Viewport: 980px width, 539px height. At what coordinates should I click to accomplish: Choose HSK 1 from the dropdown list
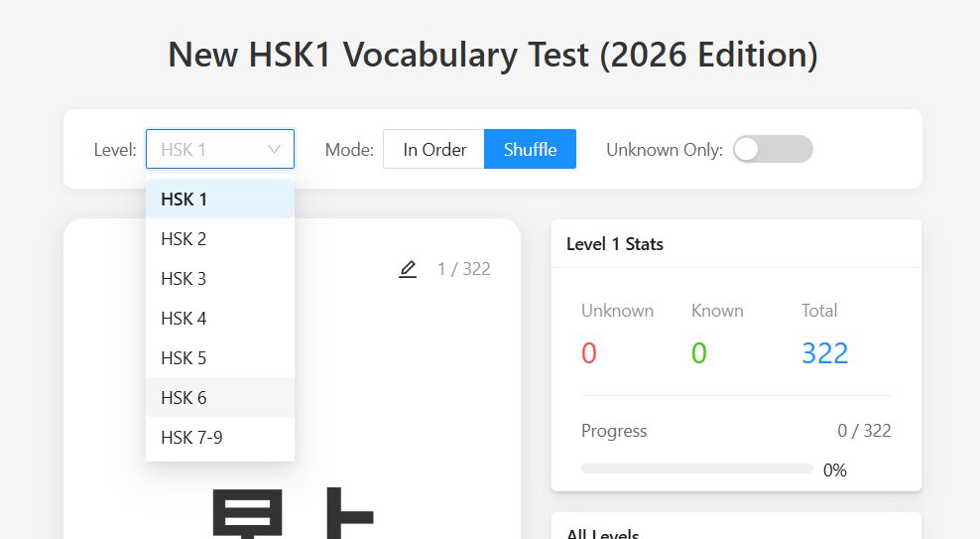220,199
